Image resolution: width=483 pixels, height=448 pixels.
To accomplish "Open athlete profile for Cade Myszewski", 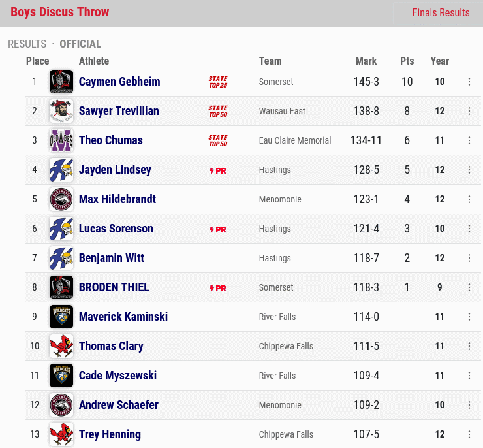I will 117,376.
